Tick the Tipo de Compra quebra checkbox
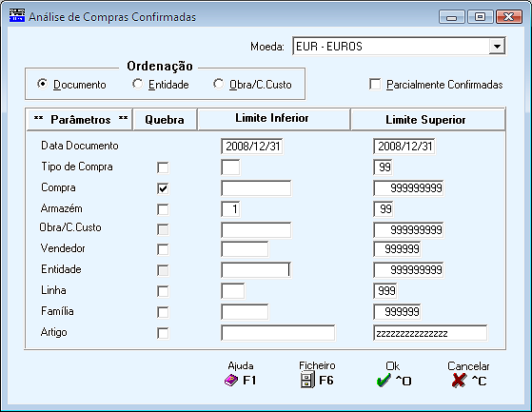532x412 pixels. click(163, 167)
